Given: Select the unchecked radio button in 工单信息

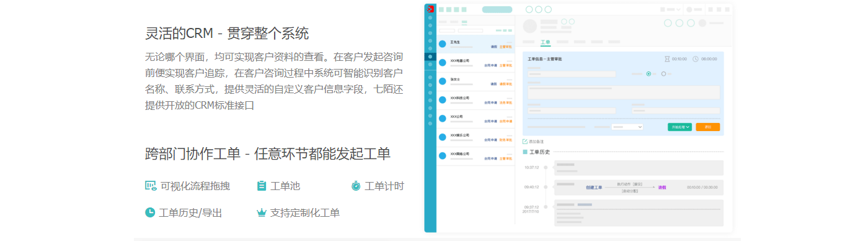Looking at the screenshot, I should pos(663,73).
